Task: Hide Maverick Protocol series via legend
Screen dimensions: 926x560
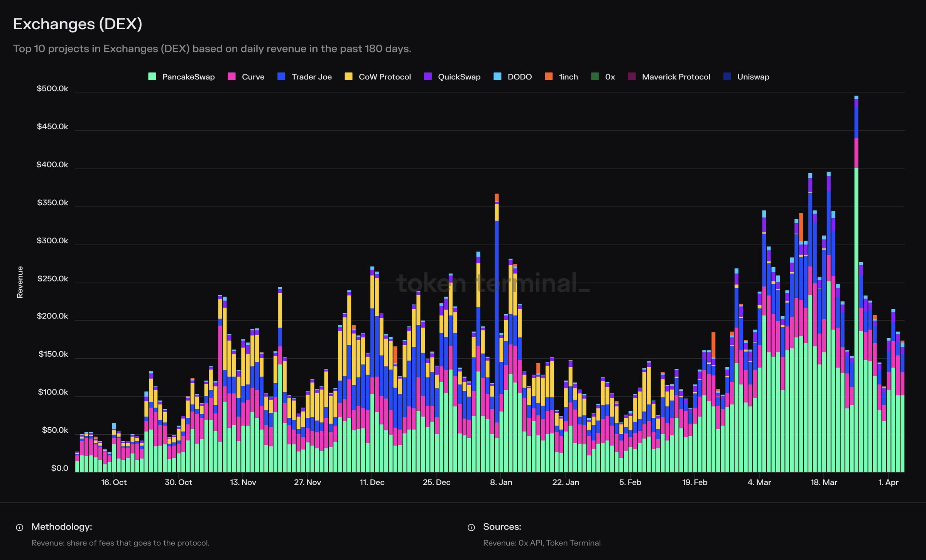Action: pyautogui.click(x=676, y=77)
